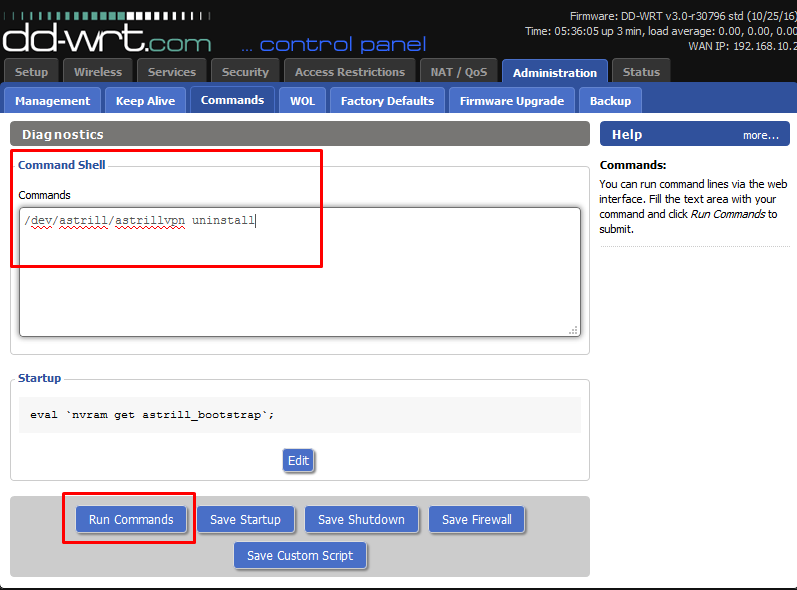This screenshot has height=590, width=797.
Task: Click the Save Firewall button
Action: coord(477,519)
